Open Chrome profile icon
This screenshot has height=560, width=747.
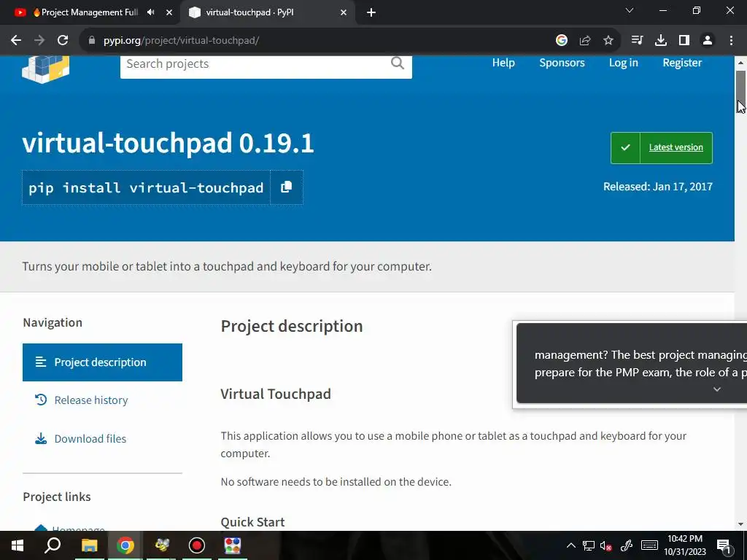point(708,41)
